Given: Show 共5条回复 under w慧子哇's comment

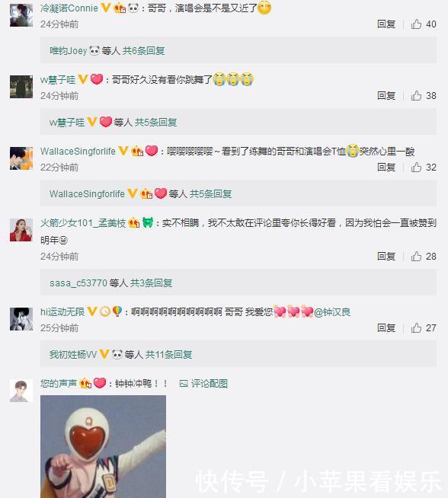Looking at the screenshot, I should tap(155, 123).
